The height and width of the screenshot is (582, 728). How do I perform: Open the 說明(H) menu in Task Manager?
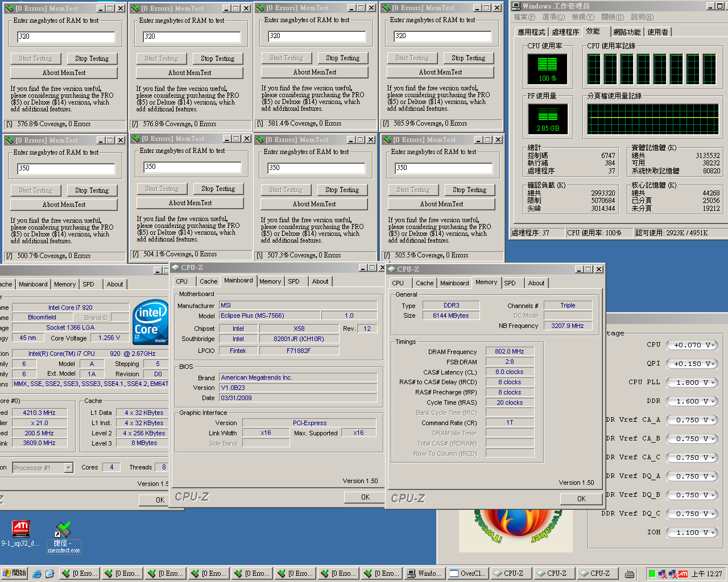(642, 17)
